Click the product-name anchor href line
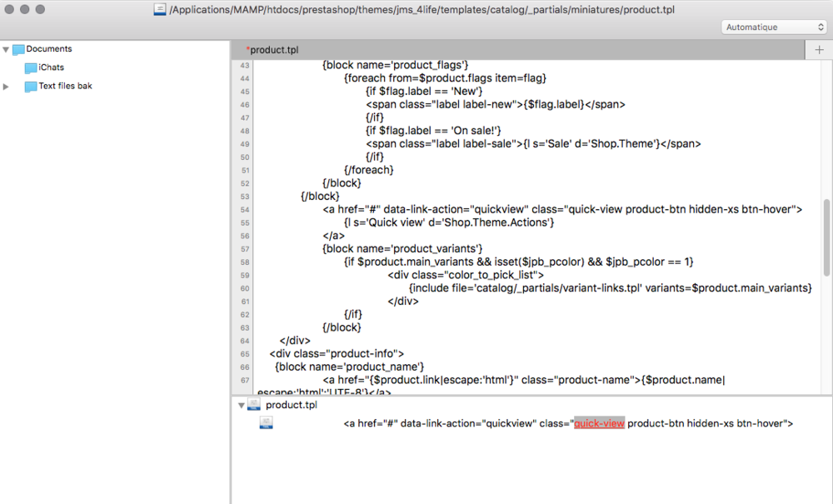833x504 pixels. 524,380
